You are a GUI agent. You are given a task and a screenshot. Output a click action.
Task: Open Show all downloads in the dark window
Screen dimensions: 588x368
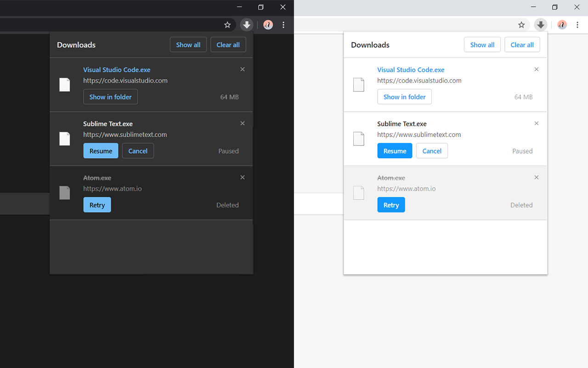tap(188, 44)
